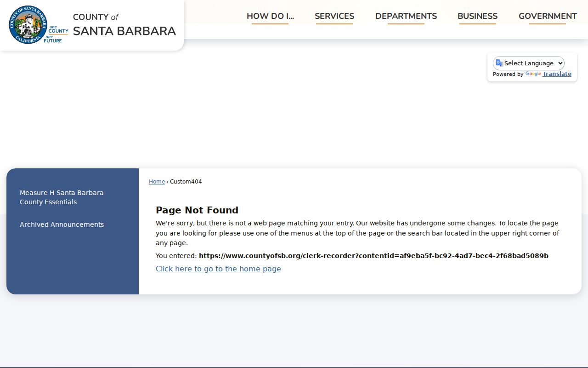Open Measure H Santa Barbara County Essentials
This screenshot has height=368, width=588.
tap(62, 197)
